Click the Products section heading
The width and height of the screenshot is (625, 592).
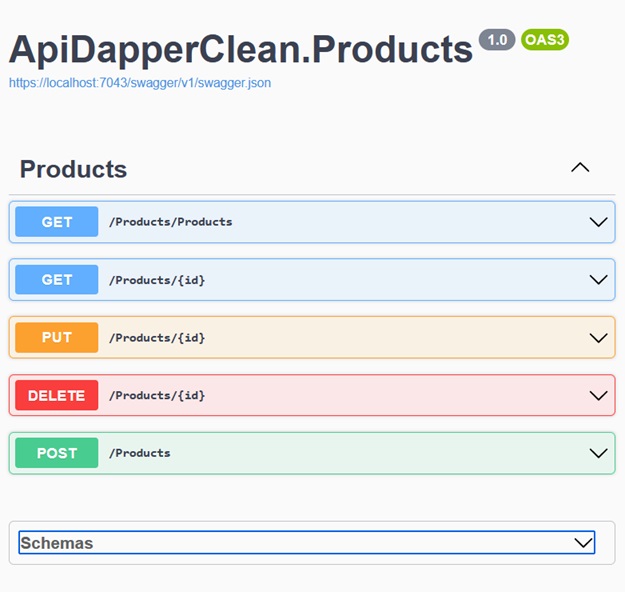coord(73,169)
